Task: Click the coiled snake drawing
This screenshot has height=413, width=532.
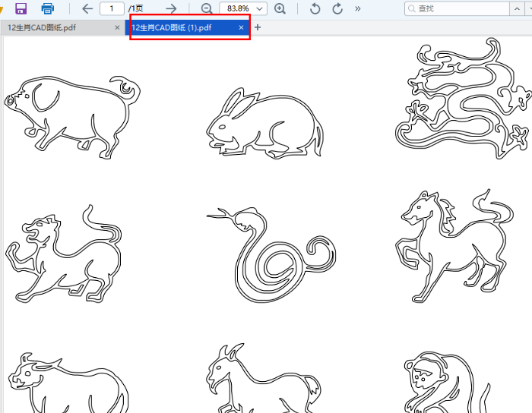Action: tap(271, 255)
